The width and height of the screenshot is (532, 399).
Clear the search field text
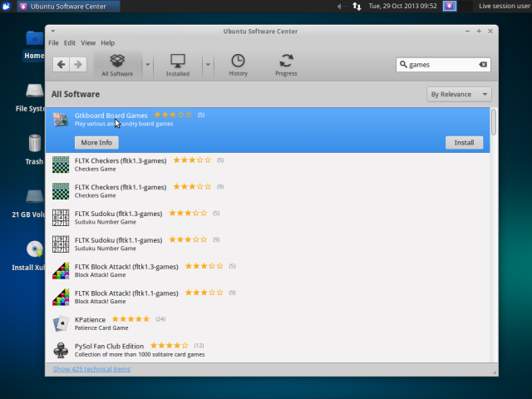click(483, 64)
